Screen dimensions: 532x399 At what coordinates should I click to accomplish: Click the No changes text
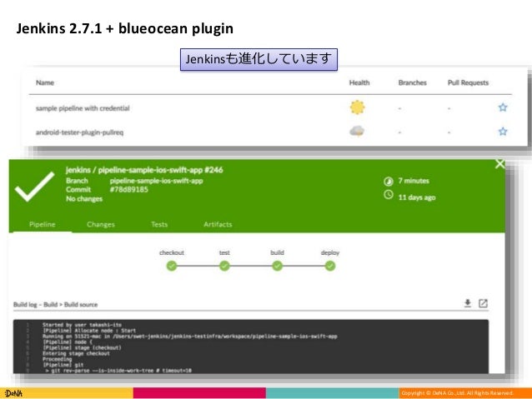pyautogui.click(x=84, y=198)
